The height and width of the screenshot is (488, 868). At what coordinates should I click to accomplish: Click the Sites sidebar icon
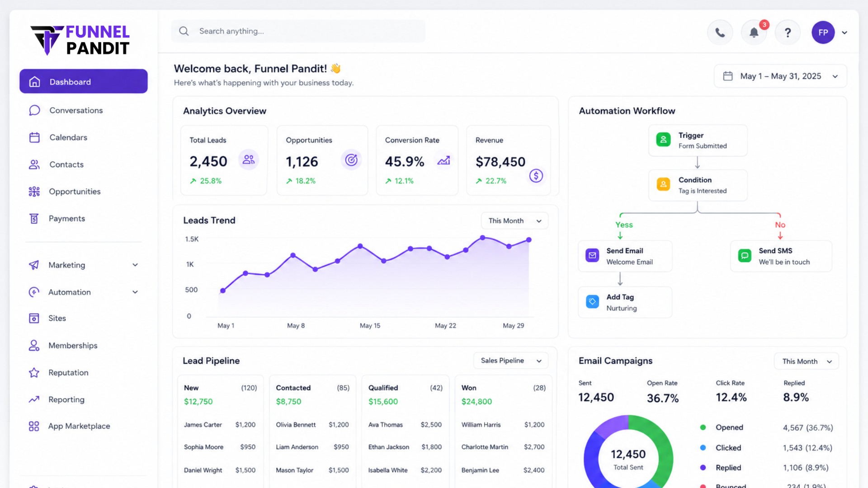pos(34,318)
